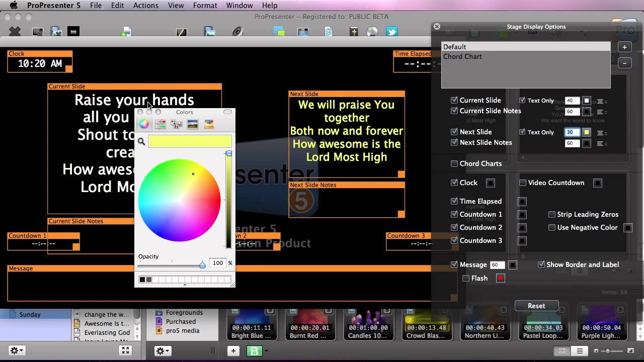Open the Video/Image bin filmstrip icon
Screen dimensions: 644x362
click(x=209, y=32)
